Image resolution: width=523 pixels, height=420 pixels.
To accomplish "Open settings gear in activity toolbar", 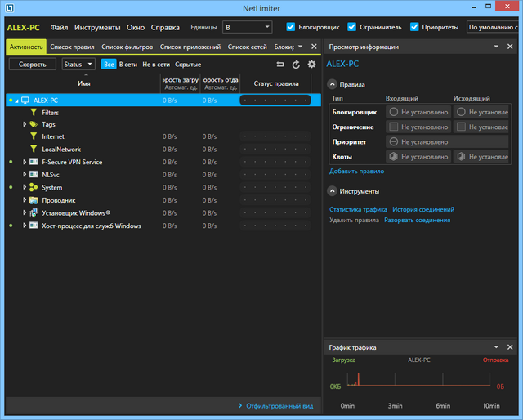I will tap(311, 64).
